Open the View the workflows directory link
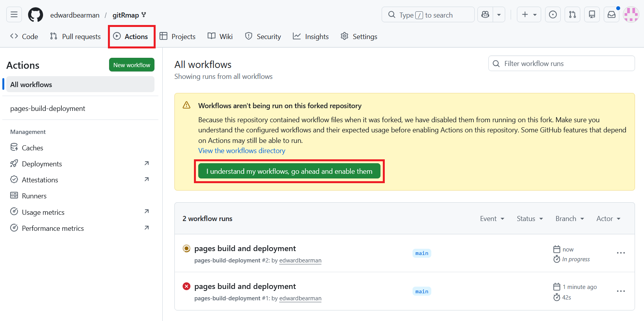The image size is (644, 321). coord(242,151)
